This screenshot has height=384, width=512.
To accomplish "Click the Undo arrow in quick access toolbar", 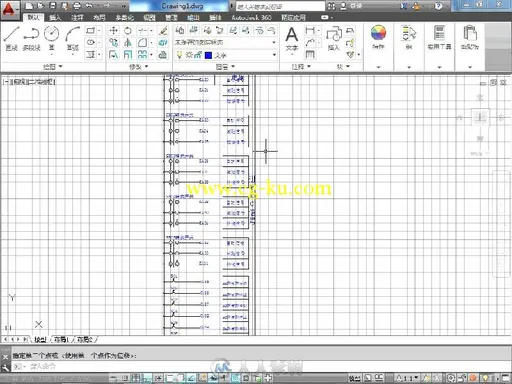I will point(89,6).
